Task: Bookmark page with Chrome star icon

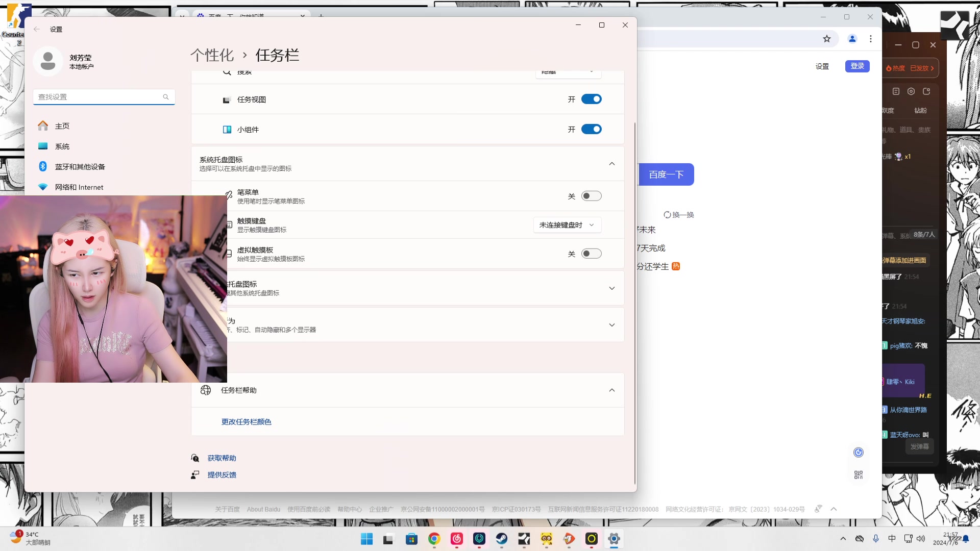Action: point(827,39)
